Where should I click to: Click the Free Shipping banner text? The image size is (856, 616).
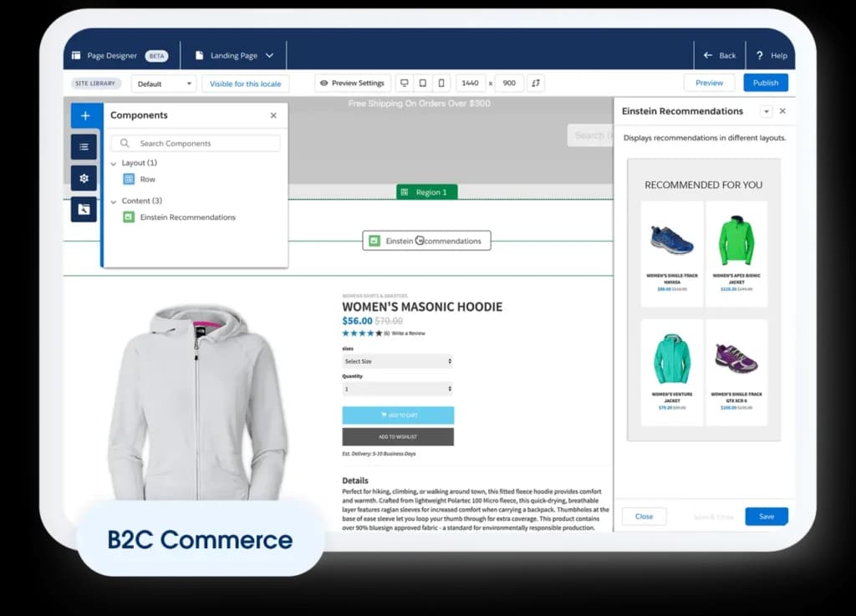pyautogui.click(x=420, y=104)
